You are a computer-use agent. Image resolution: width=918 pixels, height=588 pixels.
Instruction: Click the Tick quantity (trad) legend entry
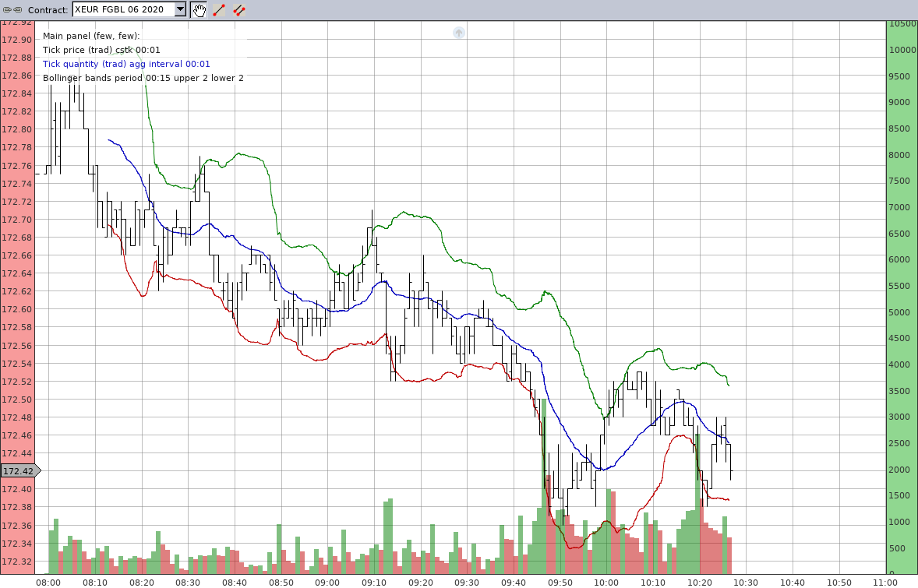[126, 65]
